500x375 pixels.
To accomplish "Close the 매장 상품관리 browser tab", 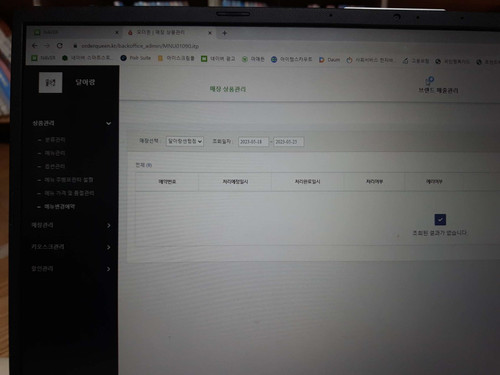I will (210, 33).
